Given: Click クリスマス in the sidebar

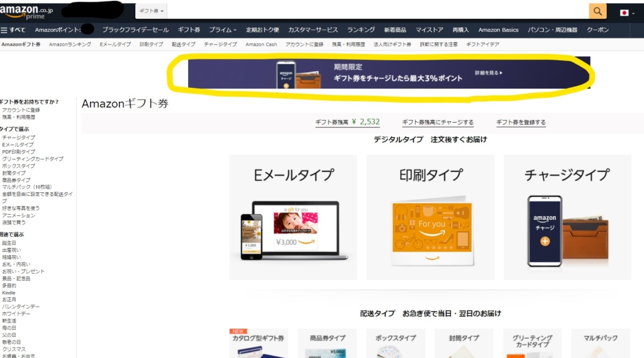Looking at the screenshot, I should point(14,349).
